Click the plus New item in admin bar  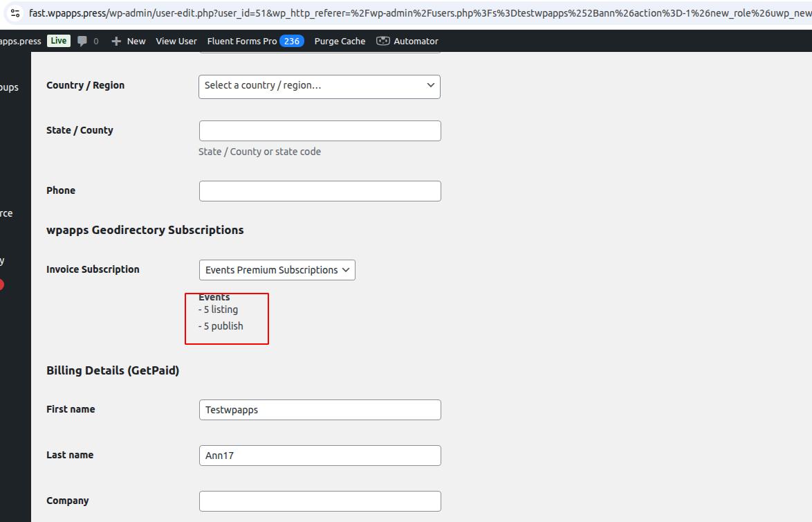(129, 41)
